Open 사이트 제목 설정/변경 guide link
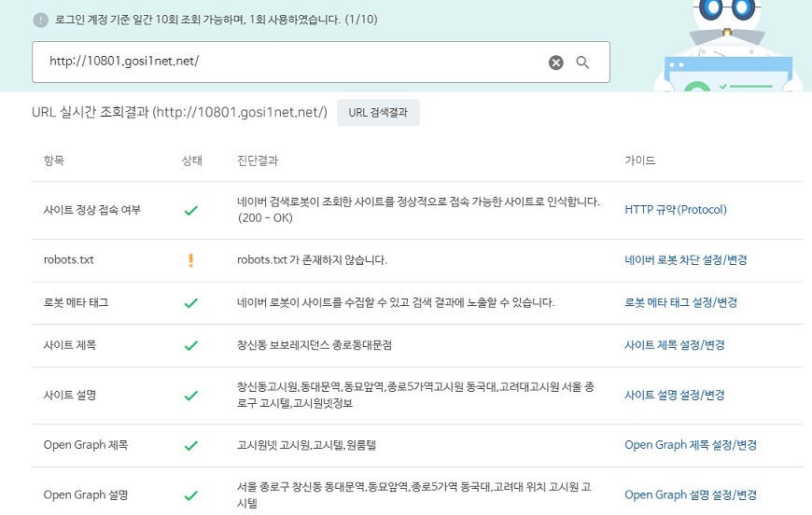Image resolution: width=812 pixels, height=515 pixels. [674, 345]
